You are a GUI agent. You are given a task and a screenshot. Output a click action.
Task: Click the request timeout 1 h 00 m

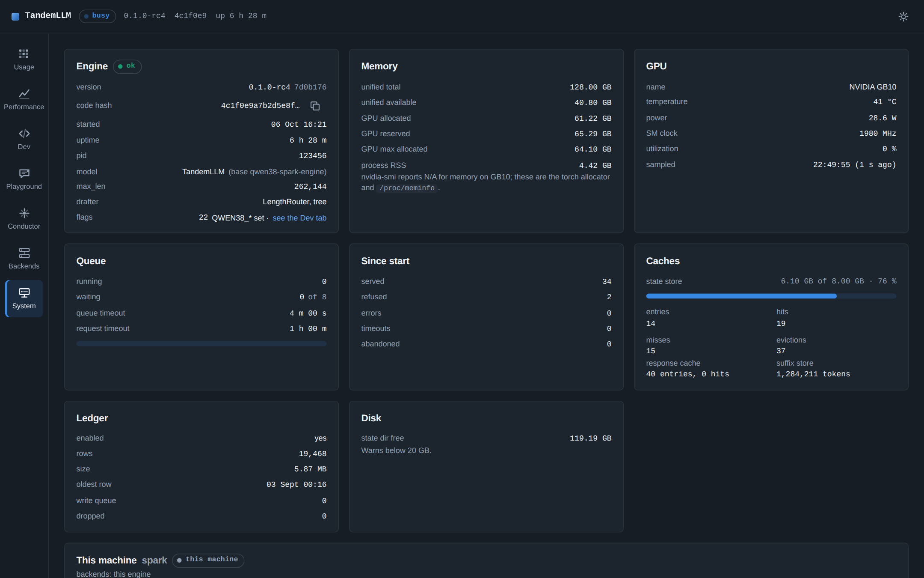point(308,329)
